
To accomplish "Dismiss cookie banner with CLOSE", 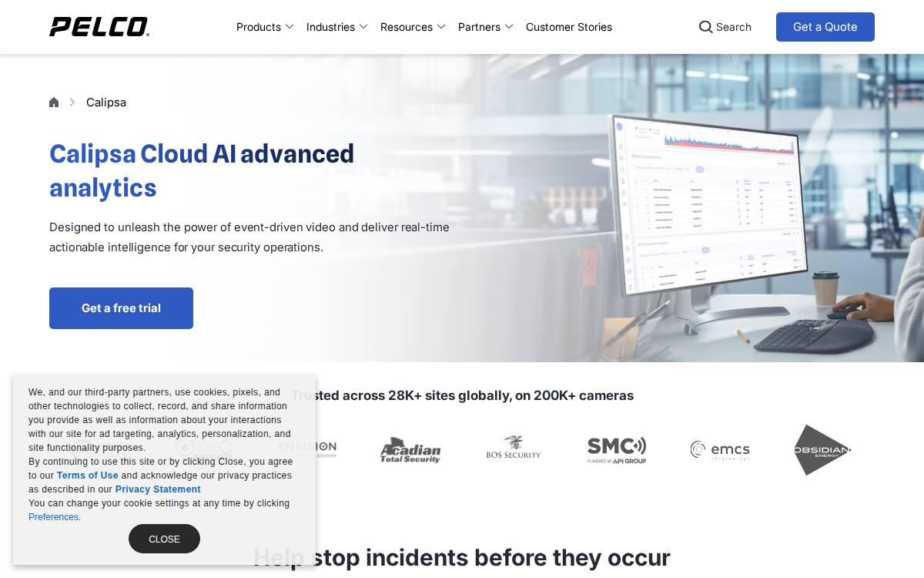I will [164, 539].
